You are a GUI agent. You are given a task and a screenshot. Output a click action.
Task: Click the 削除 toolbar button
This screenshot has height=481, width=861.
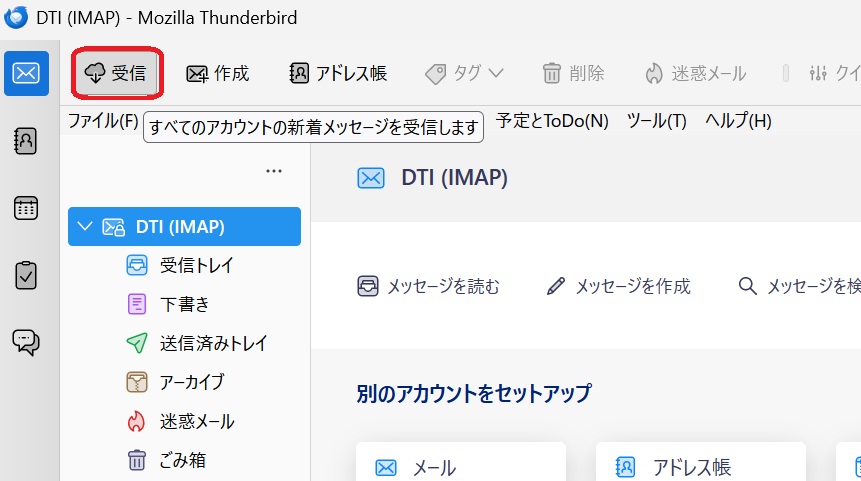574,73
